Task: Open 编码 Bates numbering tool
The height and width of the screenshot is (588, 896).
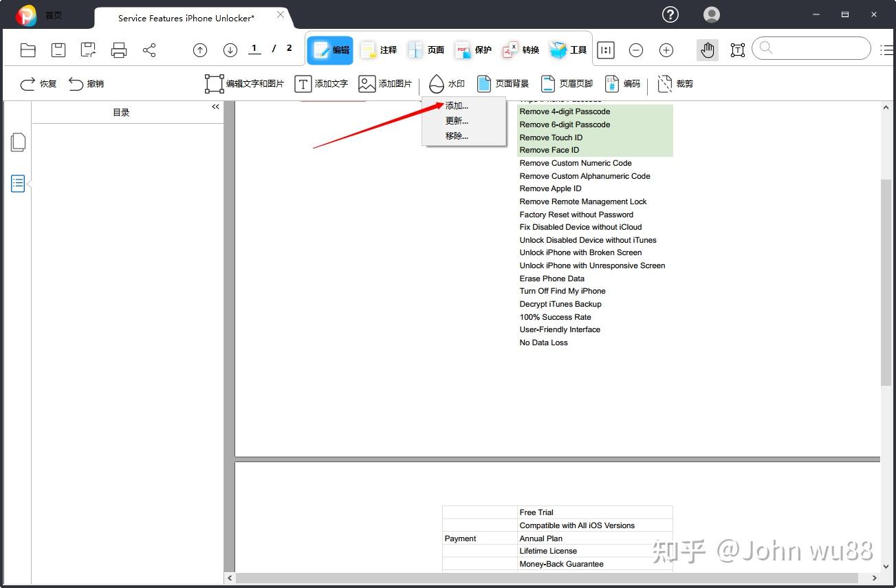Action: pos(622,83)
